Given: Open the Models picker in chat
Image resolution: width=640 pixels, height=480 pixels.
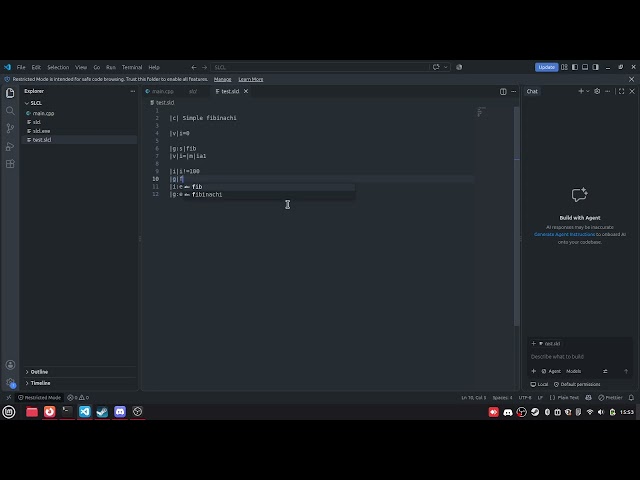Looking at the screenshot, I should click(573, 371).
